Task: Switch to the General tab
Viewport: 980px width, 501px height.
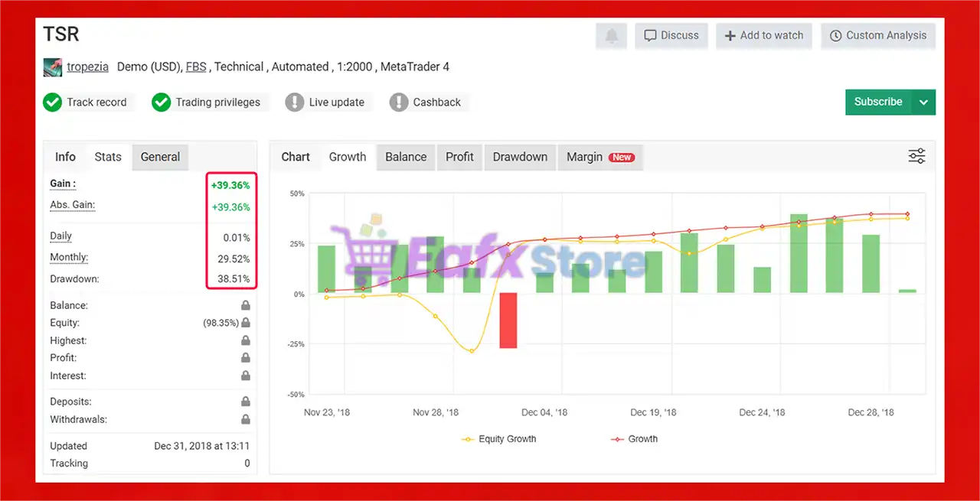Action: click(160, 157)
